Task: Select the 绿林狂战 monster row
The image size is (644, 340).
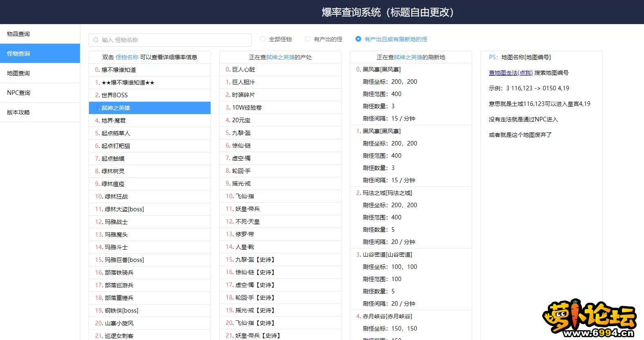Action: 150,197
